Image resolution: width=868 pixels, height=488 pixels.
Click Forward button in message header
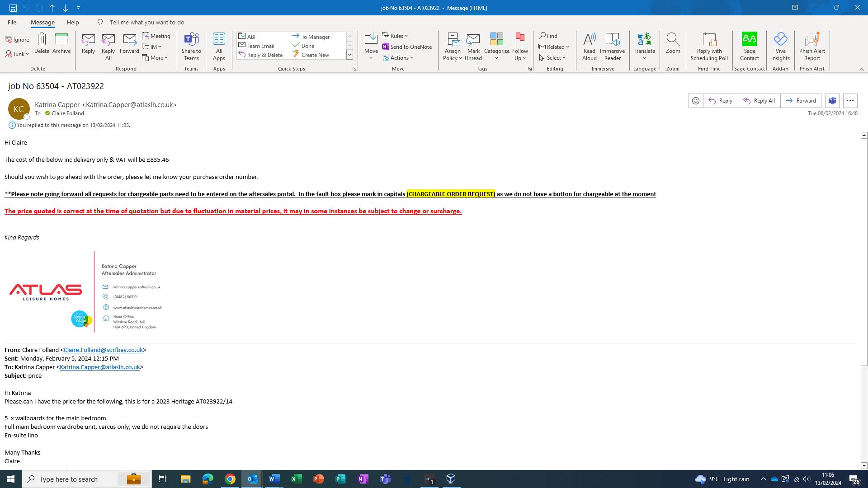pos(801,101)
